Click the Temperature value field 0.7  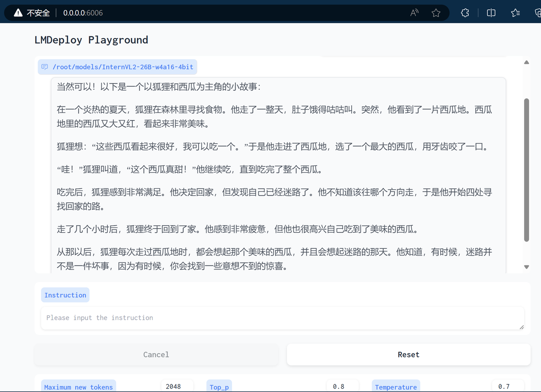point(508,387)
